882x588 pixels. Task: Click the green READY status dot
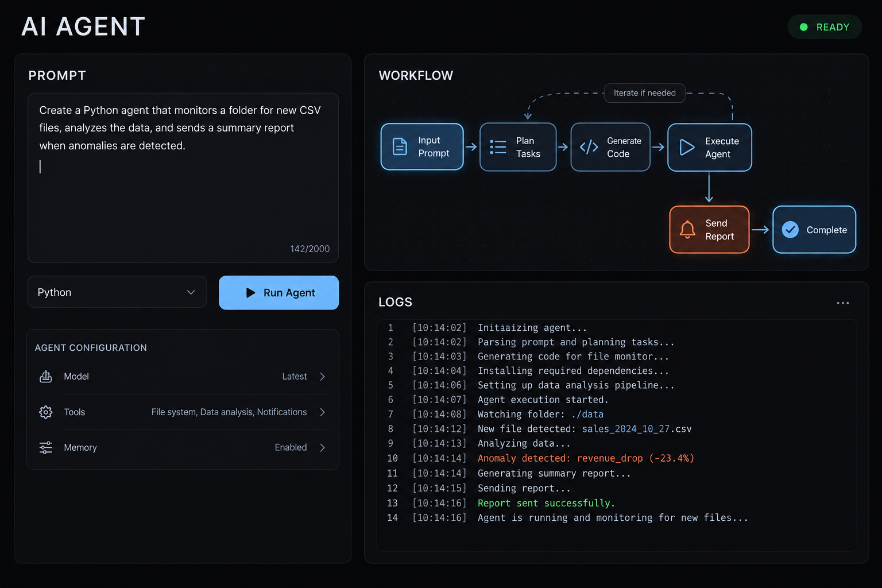pyautogui.click(x=804, y=27)
